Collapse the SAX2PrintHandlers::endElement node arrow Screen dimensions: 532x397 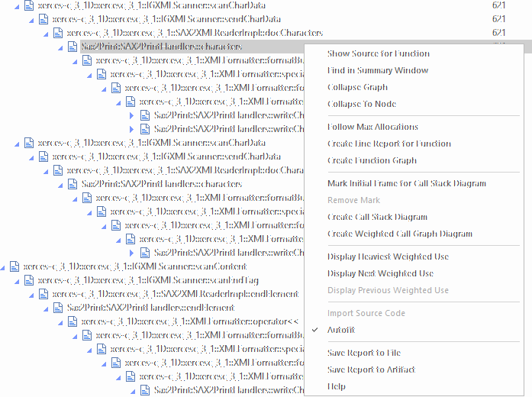(x=47, y=308)
